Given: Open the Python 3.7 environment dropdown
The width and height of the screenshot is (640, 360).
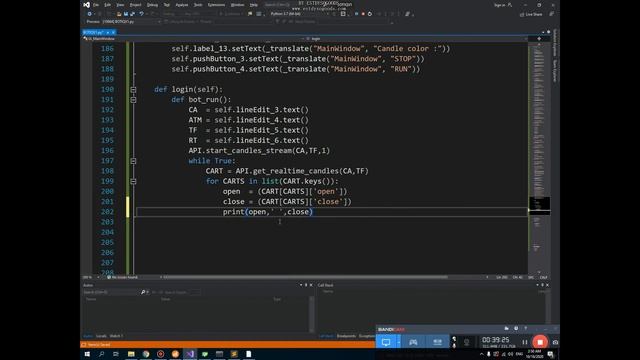Looking at the screenshot, I should 300,14.
